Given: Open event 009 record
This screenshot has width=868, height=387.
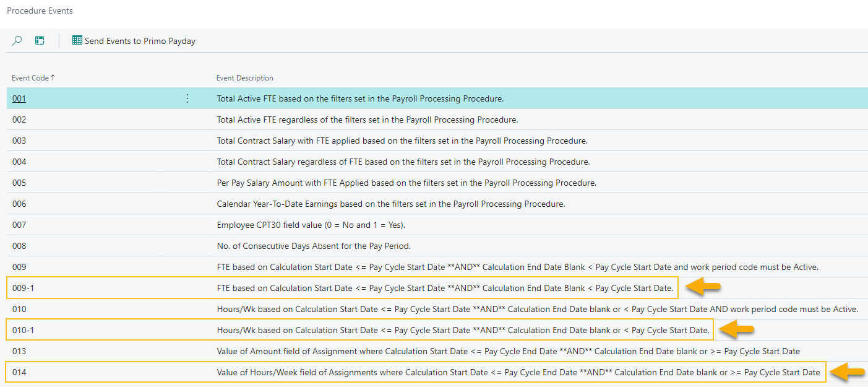Looking at the screenshot, I should point(19,267).
